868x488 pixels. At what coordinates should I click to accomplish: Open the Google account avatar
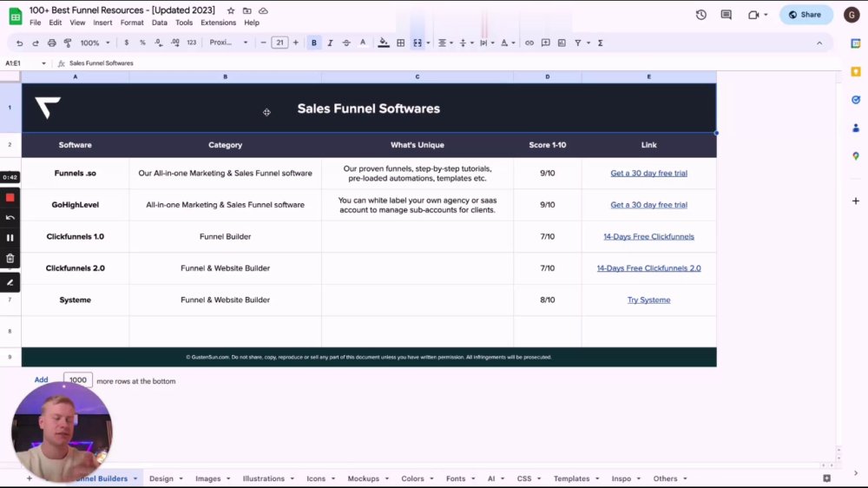tap(852, 15)
